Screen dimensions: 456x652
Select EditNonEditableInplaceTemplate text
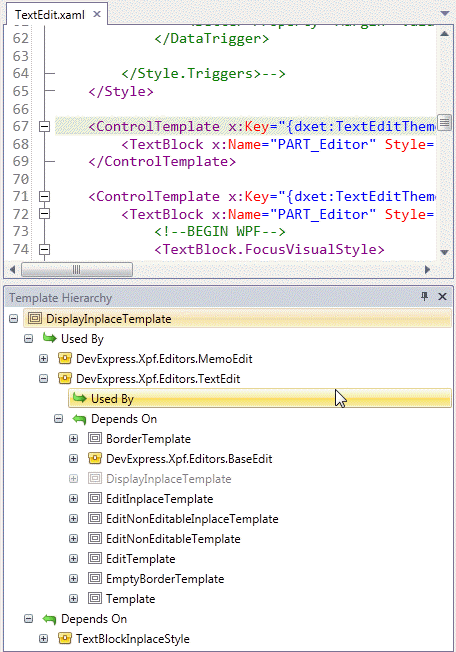pyautogui.click(x=192, y=519)
